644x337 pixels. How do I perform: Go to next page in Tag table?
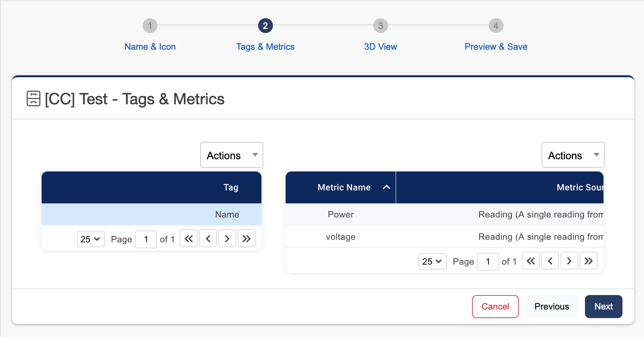(227, 239)
